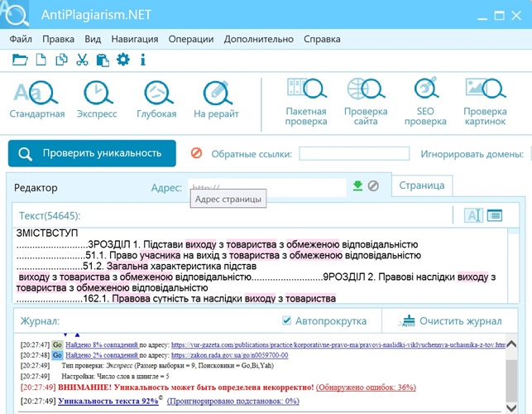Open the Файл menu
Image resolution: width=532 pixels, height=414 pixels.
click(x=21, y=39)
